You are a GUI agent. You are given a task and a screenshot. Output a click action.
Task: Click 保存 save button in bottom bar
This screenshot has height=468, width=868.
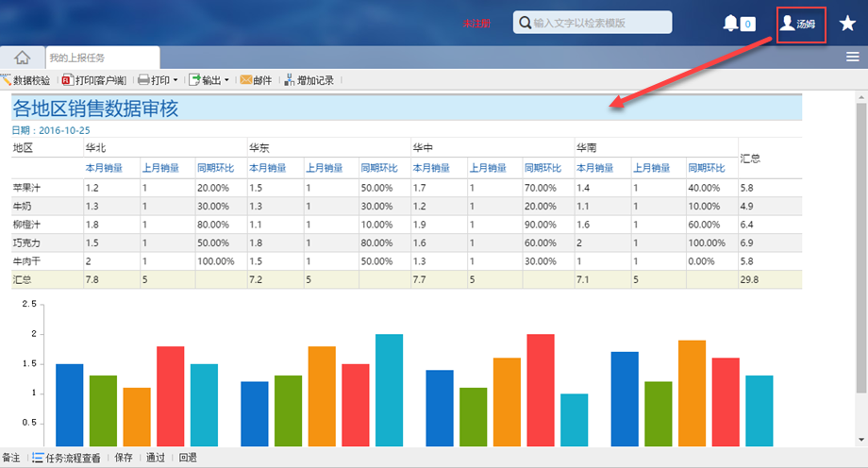(124, 458)
